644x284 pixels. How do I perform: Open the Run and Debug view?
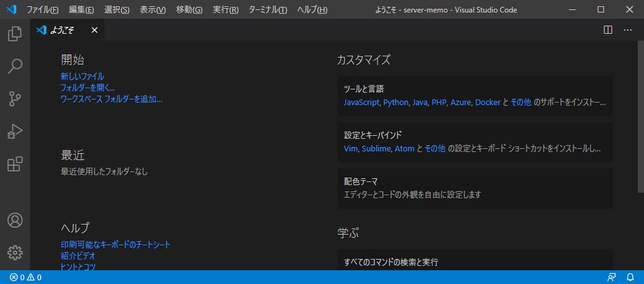[15, 132]
